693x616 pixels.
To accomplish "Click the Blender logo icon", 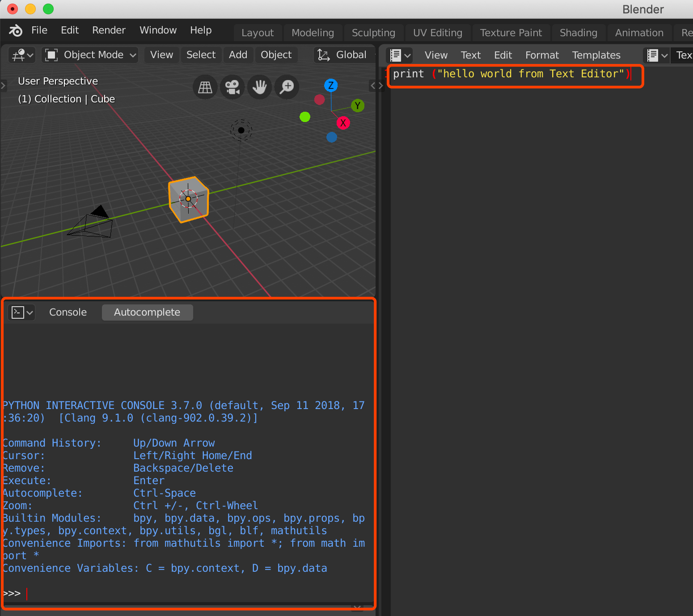I will point(15,30).
